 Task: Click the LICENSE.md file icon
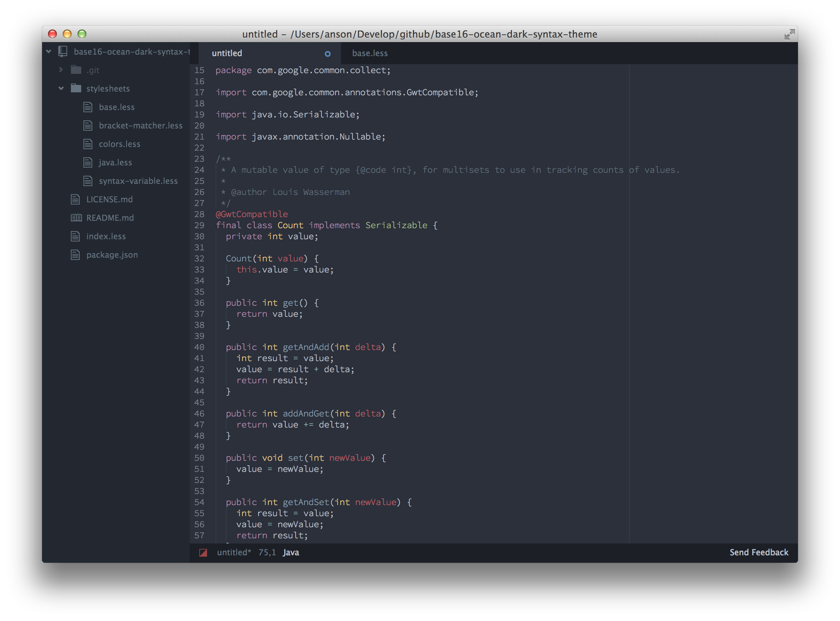(x=76, y=199)
